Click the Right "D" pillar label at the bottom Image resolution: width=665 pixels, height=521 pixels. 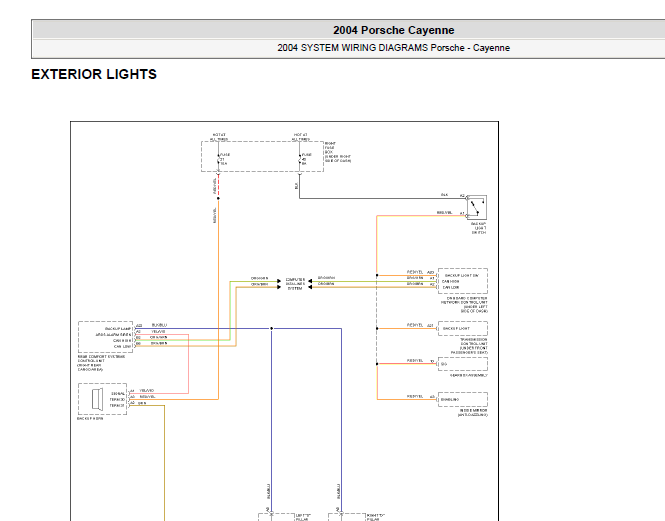tap(375, 517)
